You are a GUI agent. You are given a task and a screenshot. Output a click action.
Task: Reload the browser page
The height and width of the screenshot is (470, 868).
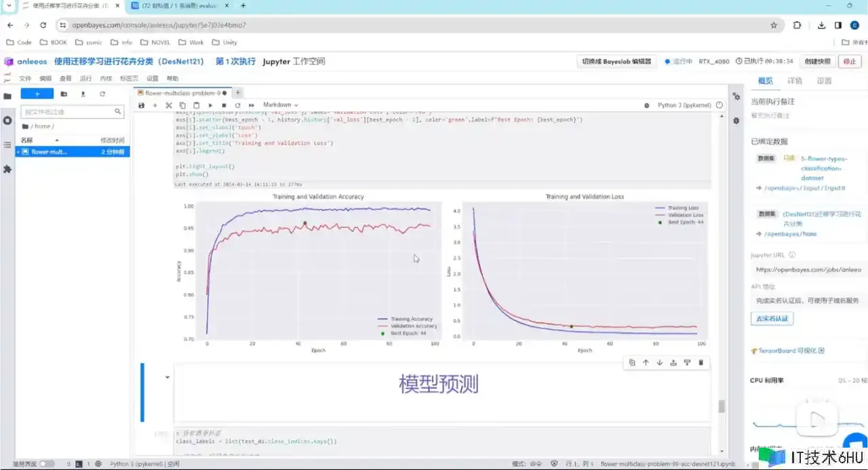[43, 25]
